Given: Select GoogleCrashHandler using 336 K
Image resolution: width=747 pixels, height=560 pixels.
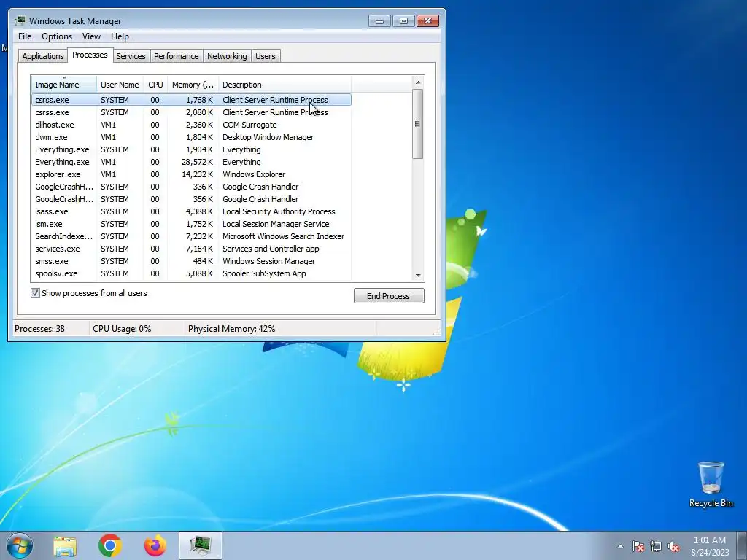Looking at the screenshot, I should (x=192, y=187).
